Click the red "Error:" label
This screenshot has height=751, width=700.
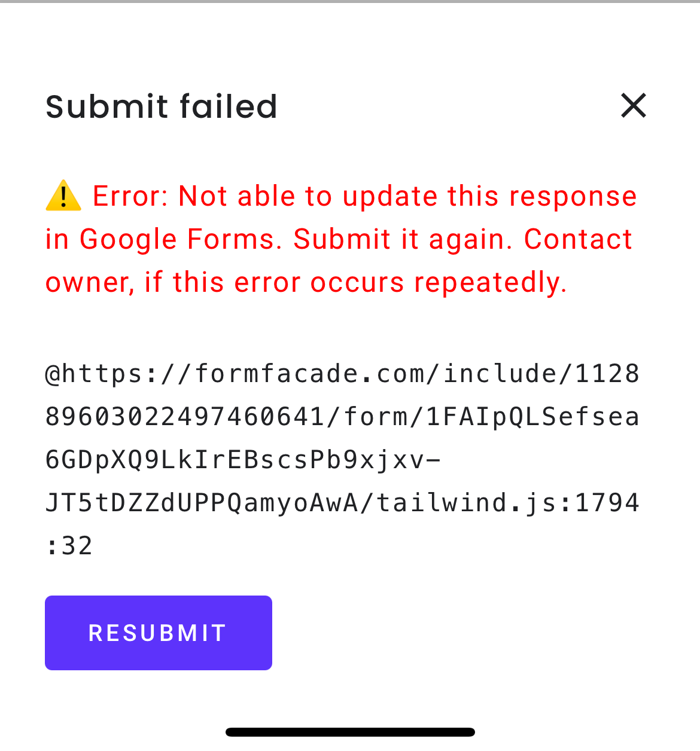[x=130, y=196]
